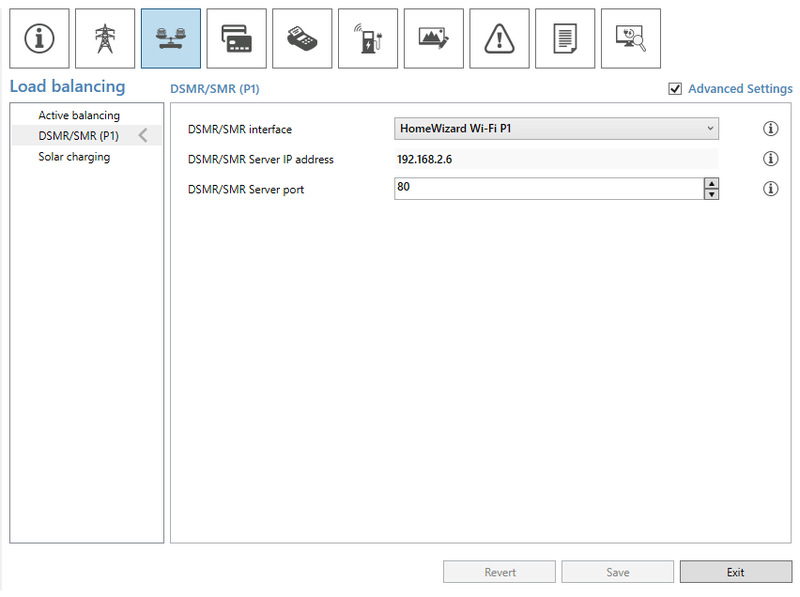
Task: Click the server port field showing 80
Action: 549,189
